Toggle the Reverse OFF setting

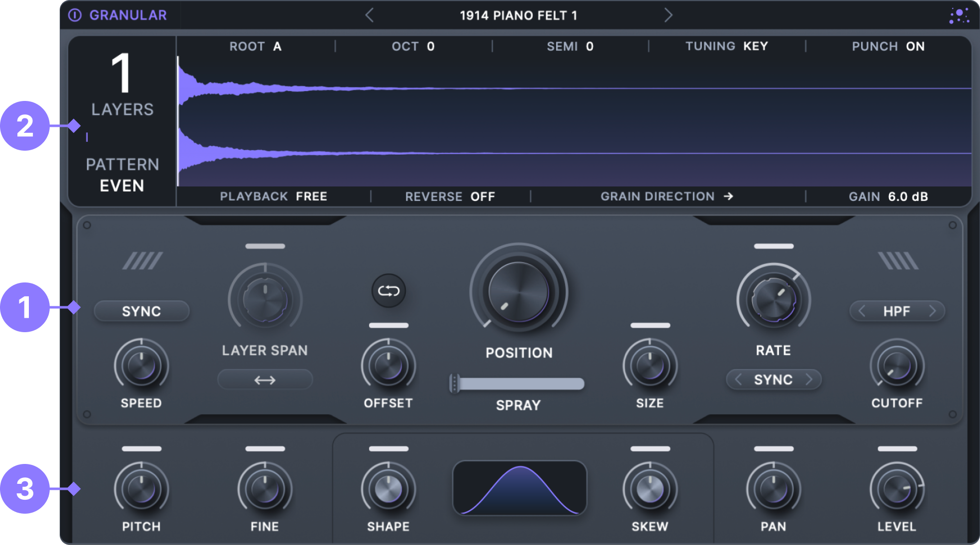[482, 196]
